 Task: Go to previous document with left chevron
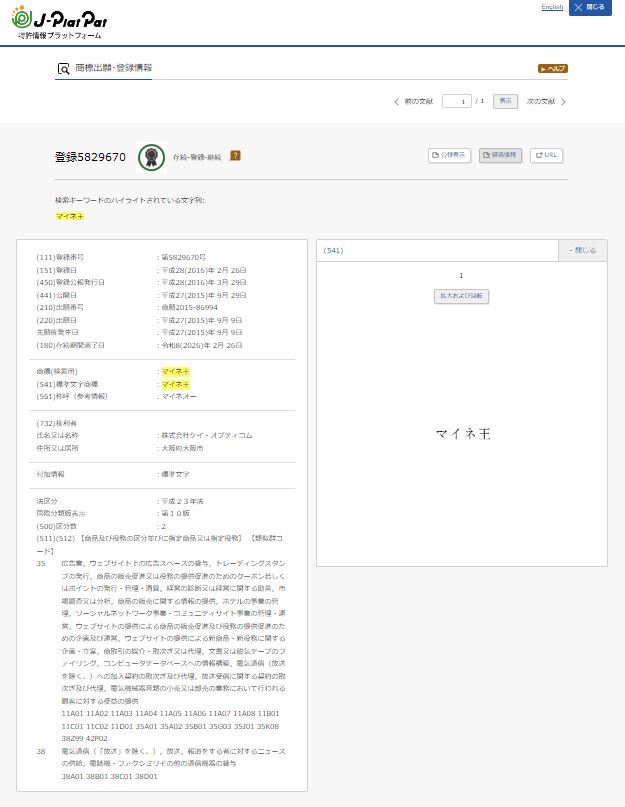[x=397, y=102]
